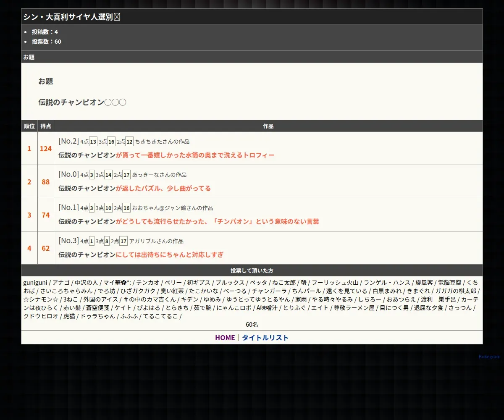The width and height of the screenshot is (504, 420).
Task: Click voter name てるこてるこ
Action: (161, 316)
